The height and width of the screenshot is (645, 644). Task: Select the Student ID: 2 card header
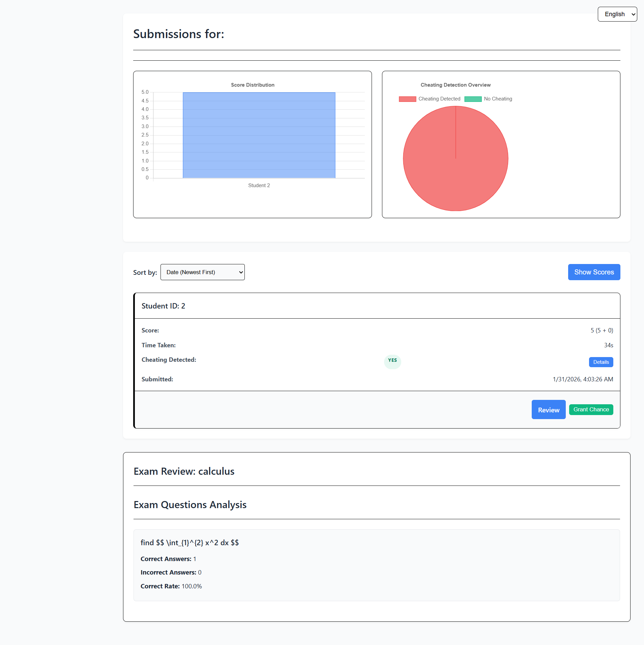(163, 306)
